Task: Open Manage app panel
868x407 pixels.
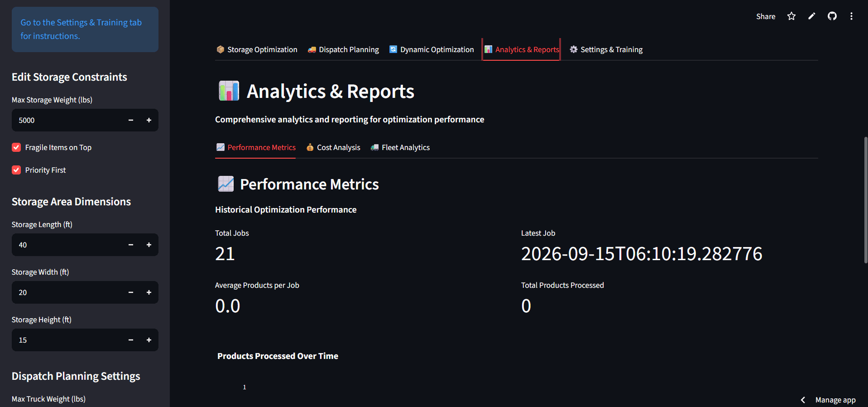Action: coord(835,400)
